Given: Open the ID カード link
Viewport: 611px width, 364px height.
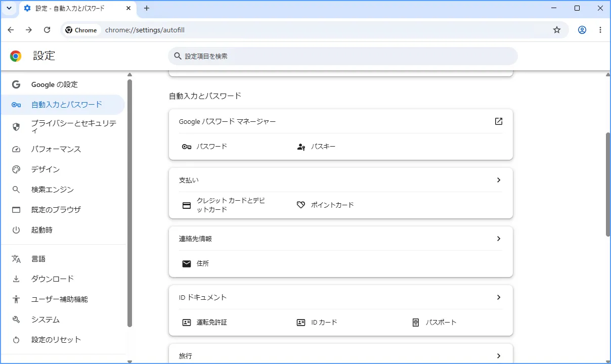Looking at the screenshot, I should (324, 323).
